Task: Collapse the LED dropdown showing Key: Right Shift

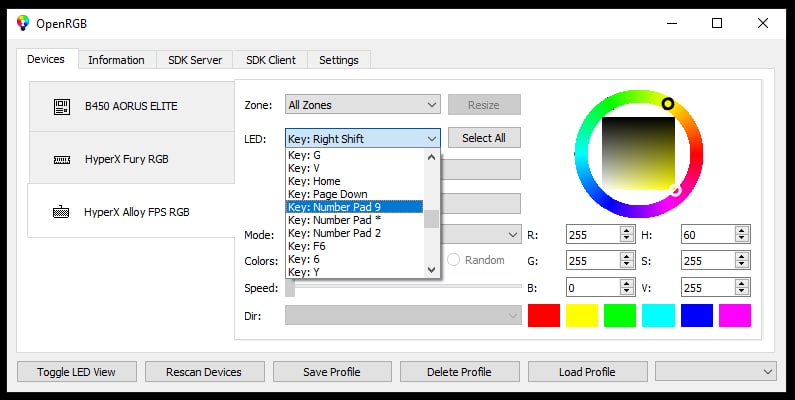Action: [363, 138]
